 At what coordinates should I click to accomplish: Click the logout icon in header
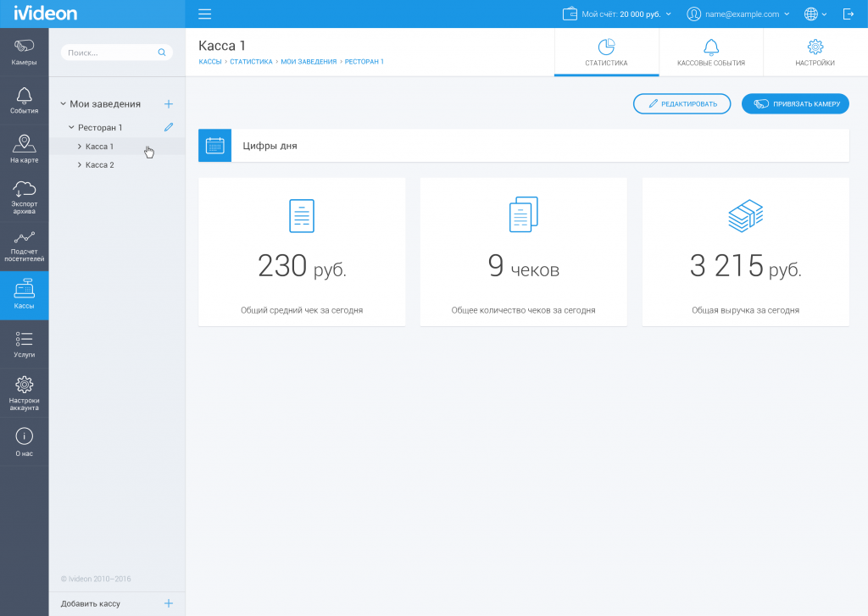coord(848,14)
